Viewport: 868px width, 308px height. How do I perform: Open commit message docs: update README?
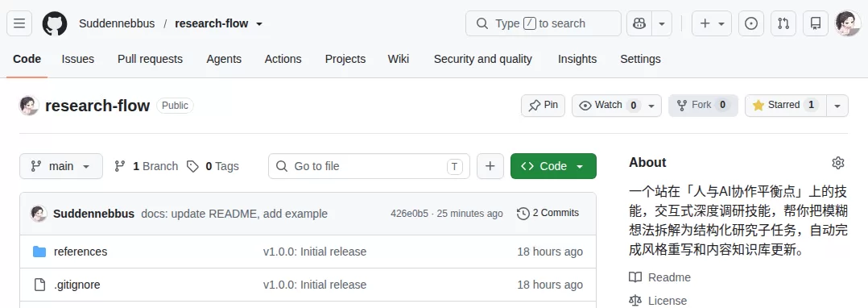coord(234,214)
